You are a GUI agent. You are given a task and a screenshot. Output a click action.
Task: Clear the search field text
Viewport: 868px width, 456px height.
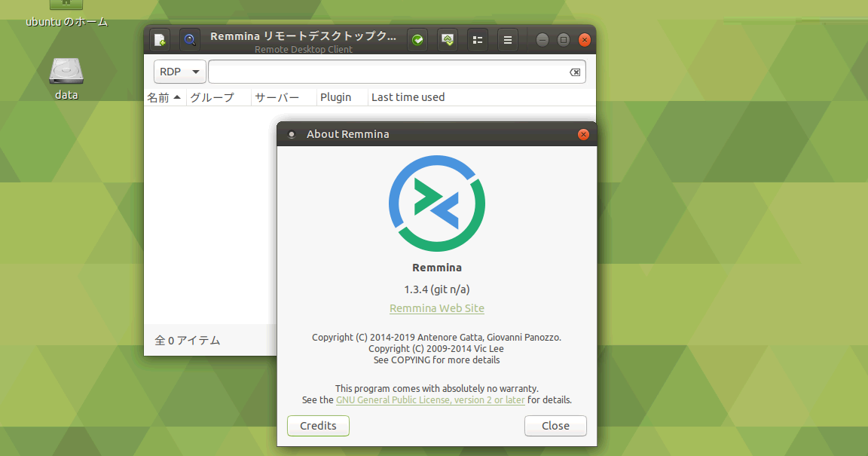click(x=574, y=72)
